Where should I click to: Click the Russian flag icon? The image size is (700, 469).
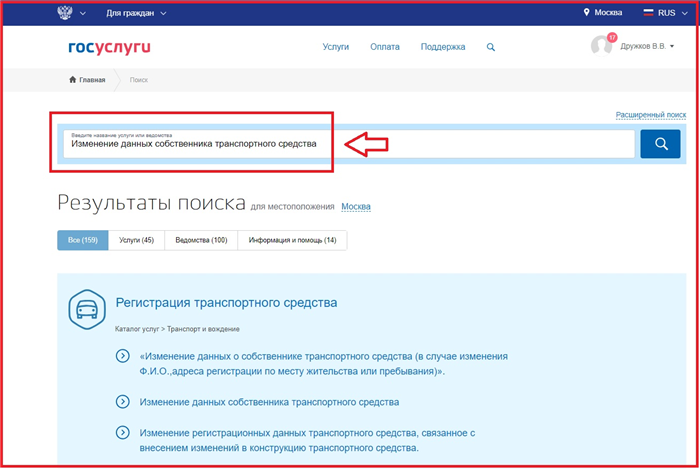pyautogui.click(x=648, y=12)
